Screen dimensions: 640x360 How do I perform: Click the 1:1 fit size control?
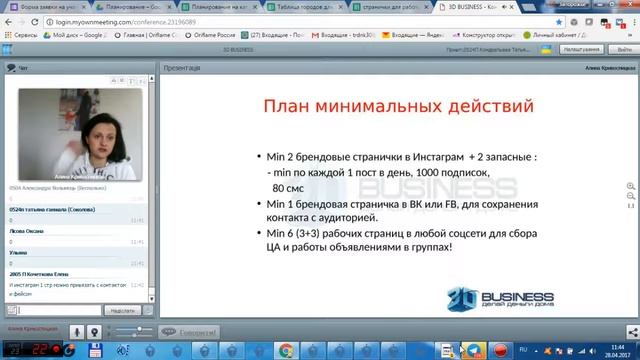[631, 206]
